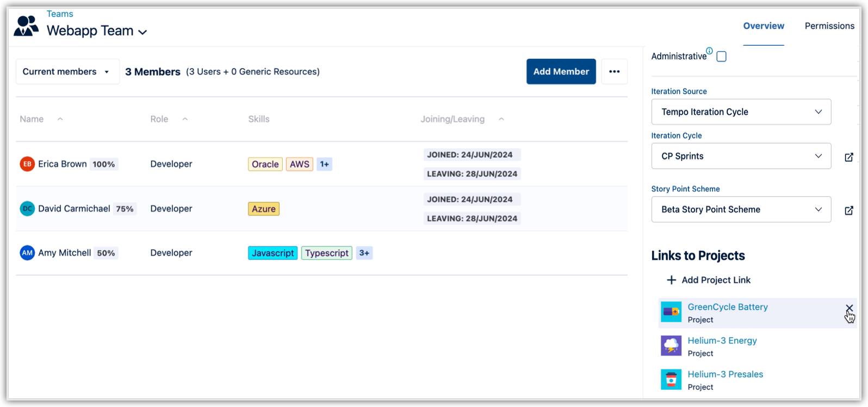Viewport: 868px width, 407px height.
Task: Expand the Current members filter dropdown
Action: (x=67, y=72)
